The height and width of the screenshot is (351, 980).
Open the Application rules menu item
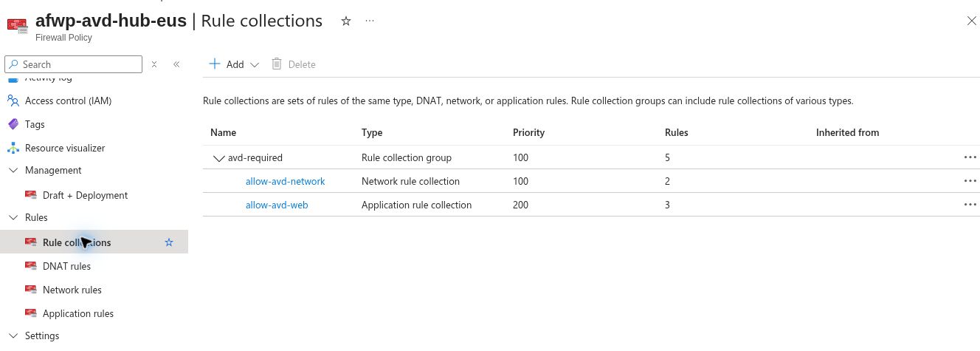click(78, 313)
